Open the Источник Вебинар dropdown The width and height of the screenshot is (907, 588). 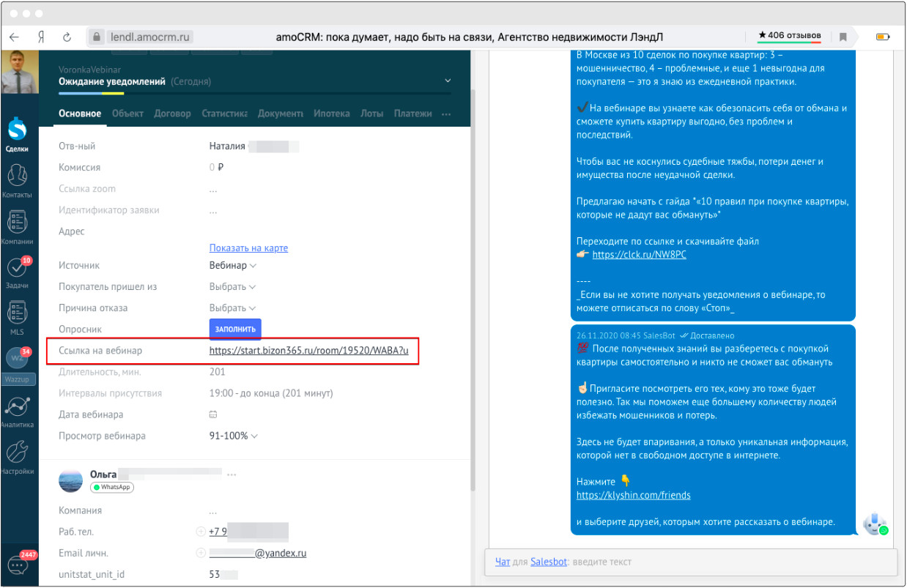pos(233,266)
